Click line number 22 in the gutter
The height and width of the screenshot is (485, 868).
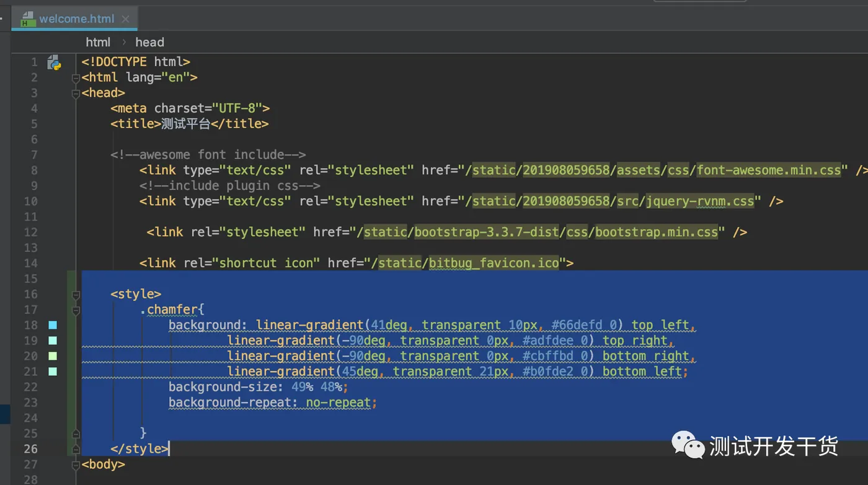pos(31,387)
